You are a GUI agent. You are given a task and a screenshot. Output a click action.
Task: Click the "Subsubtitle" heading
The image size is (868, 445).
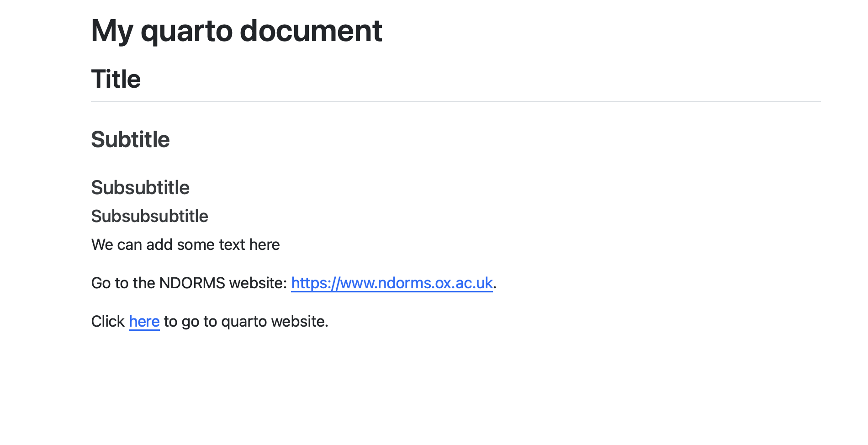tap(140, 188)
